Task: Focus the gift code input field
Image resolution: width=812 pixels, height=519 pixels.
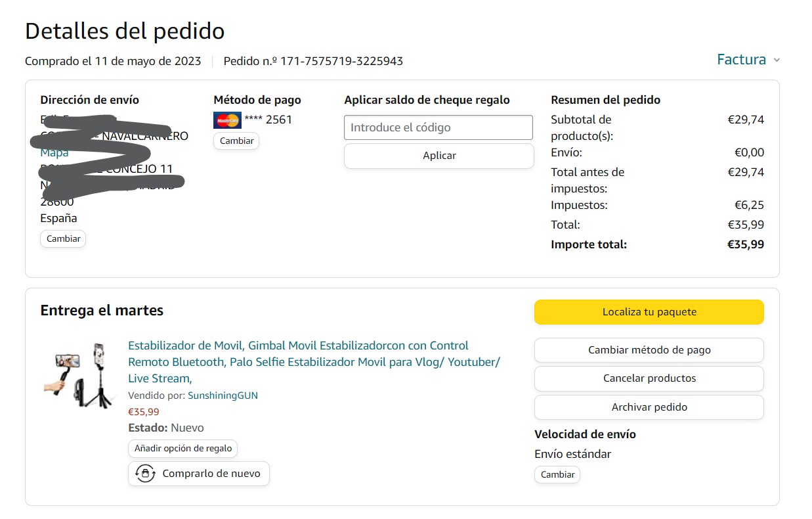Action: (x=438, y=127)
